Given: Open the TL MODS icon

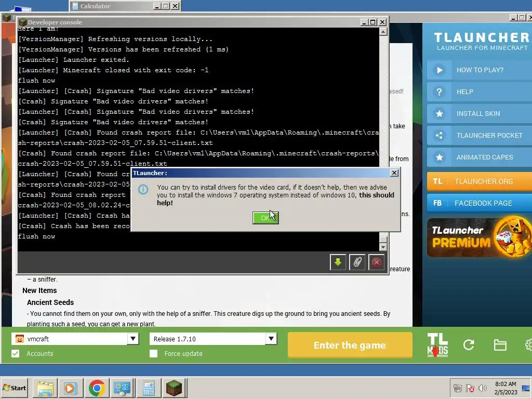Looking at the screenshot, I should click(x=437, y=345).
